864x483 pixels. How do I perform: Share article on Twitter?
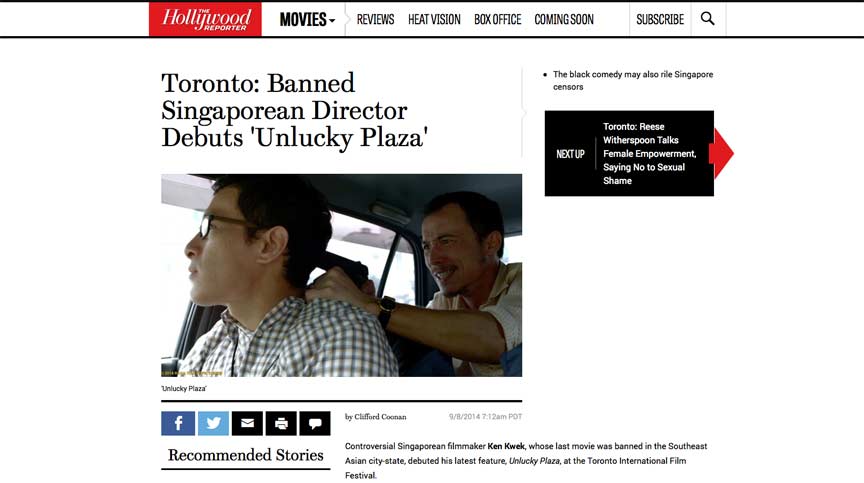(x=213, y=424)
